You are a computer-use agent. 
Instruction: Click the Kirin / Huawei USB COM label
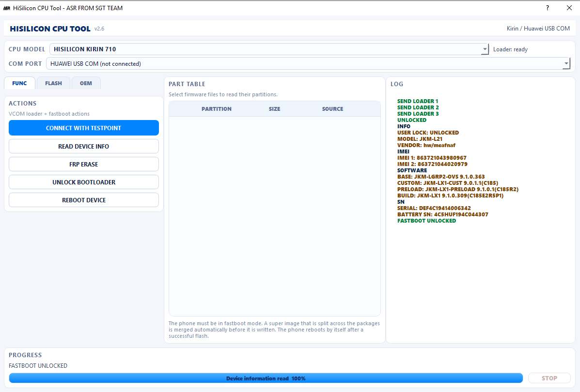click(x=538, y=29)
